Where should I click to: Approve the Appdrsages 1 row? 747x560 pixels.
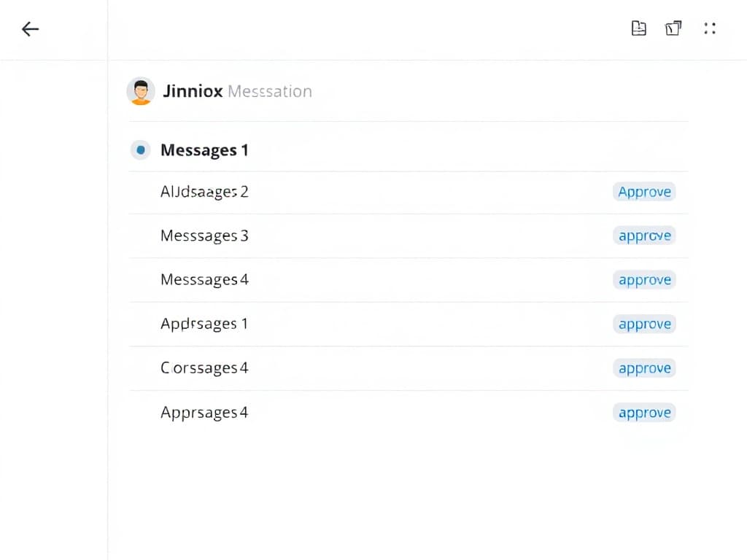point(644,324)
